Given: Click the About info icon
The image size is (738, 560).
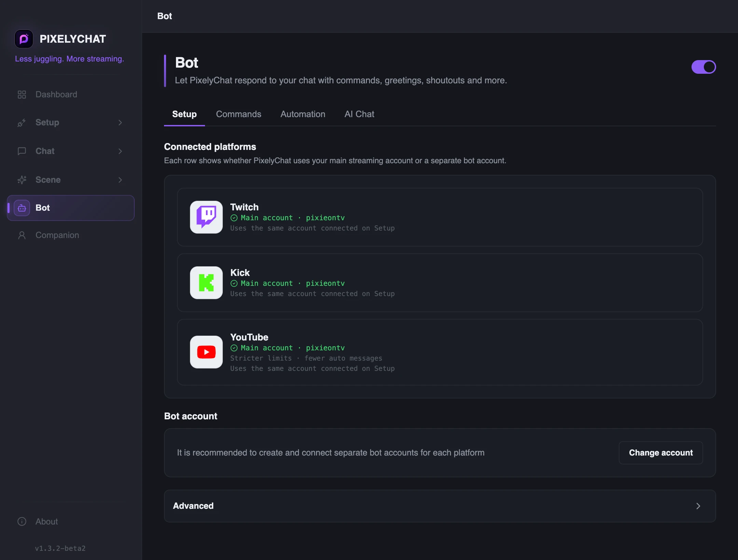Looking at the screenshot, I should pyautogui.click(x=22, y=521).
